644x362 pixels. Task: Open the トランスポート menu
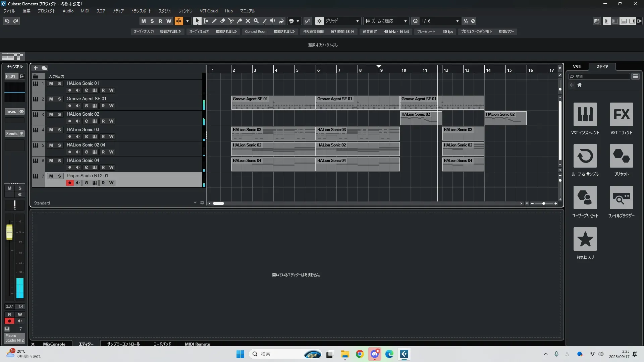tap(141, 11)
